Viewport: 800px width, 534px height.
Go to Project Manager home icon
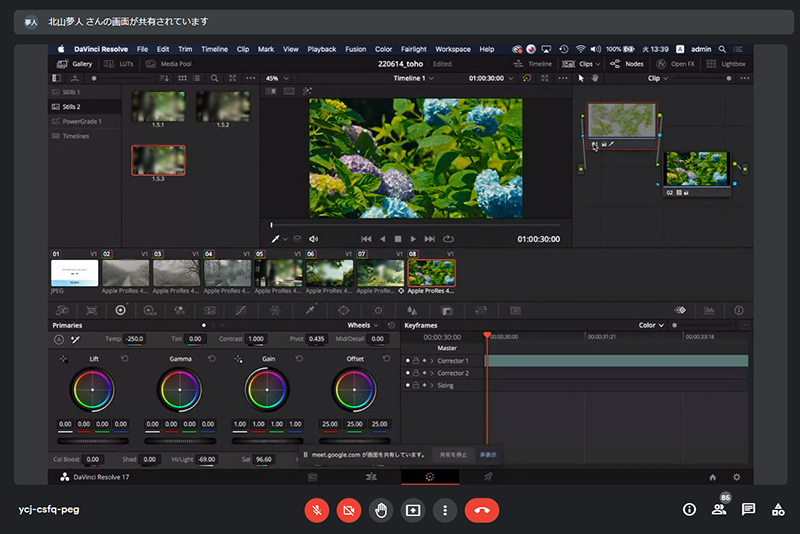[713, 477]
